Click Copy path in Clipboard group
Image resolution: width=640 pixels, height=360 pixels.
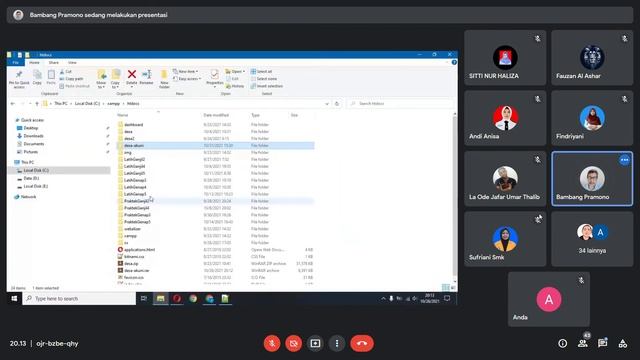[71, 79]
